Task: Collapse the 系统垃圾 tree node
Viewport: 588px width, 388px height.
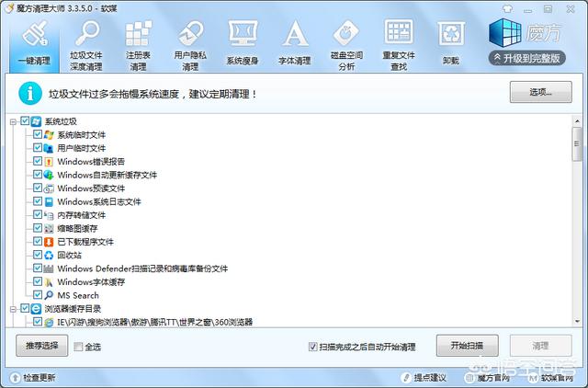Action: click(x=13, y=121)
